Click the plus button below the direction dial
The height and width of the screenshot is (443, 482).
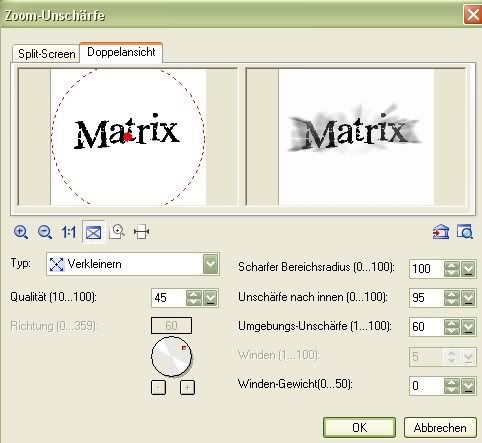tap(187, 388)
